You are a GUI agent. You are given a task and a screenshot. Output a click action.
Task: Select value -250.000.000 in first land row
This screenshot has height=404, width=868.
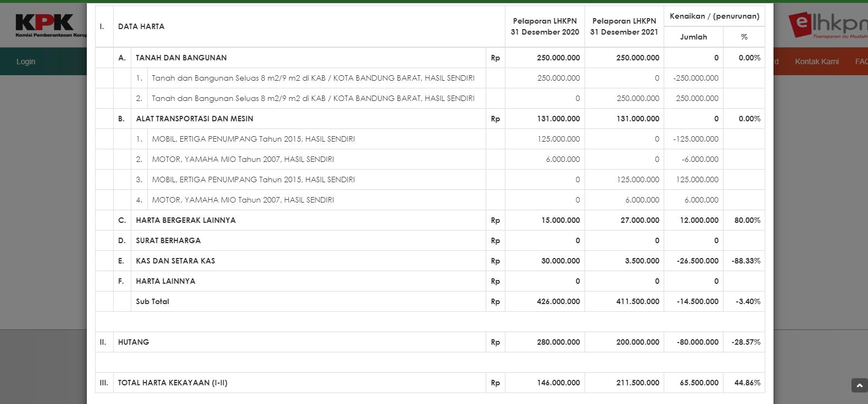pos(696,78)
